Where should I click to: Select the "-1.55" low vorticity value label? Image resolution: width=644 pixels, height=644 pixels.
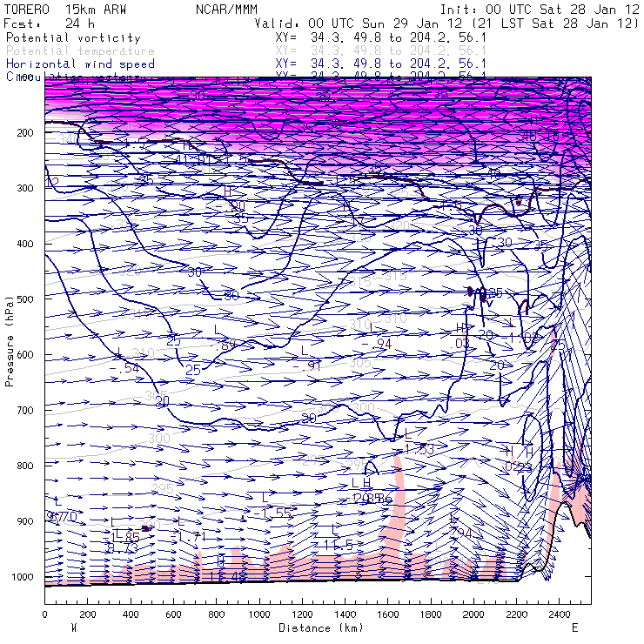point(272,513)
